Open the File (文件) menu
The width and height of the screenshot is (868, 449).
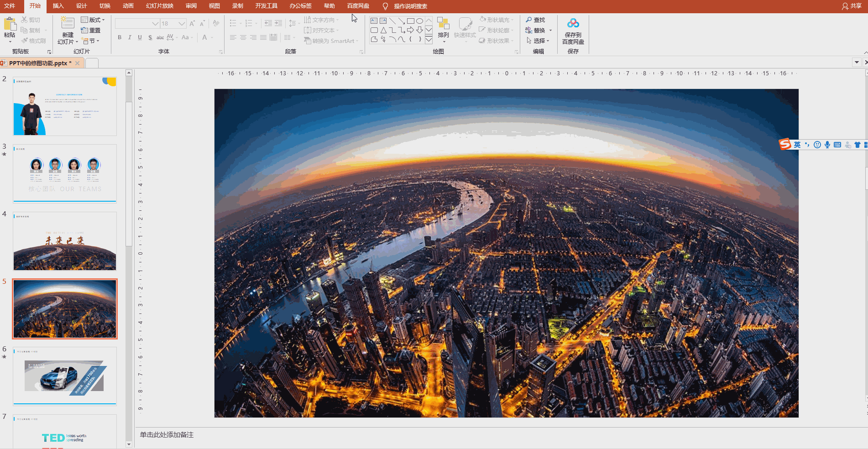[x=10, y=6]
